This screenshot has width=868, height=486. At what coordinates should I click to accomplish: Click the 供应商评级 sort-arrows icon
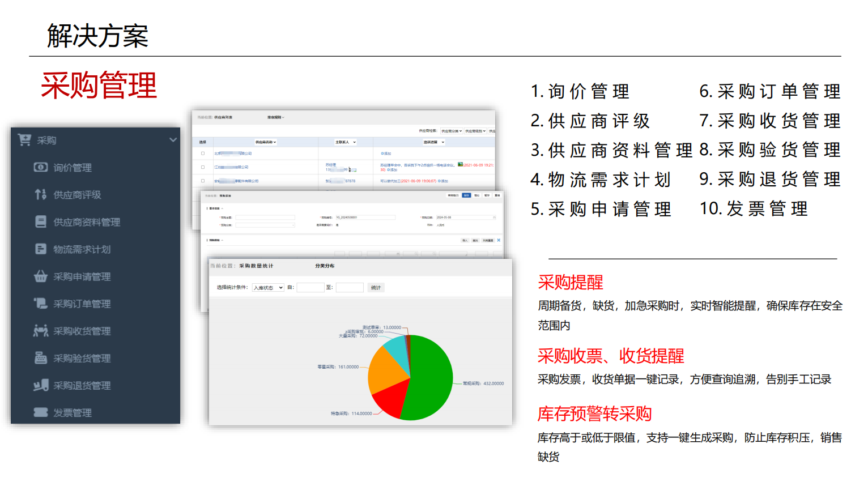41,194
